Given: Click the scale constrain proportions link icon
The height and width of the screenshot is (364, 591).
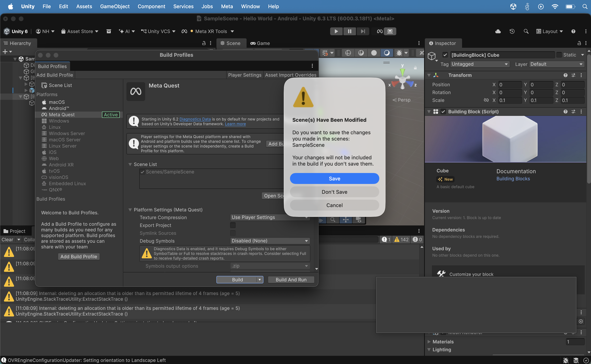Looking at the screenshot, I should point(486,100).
